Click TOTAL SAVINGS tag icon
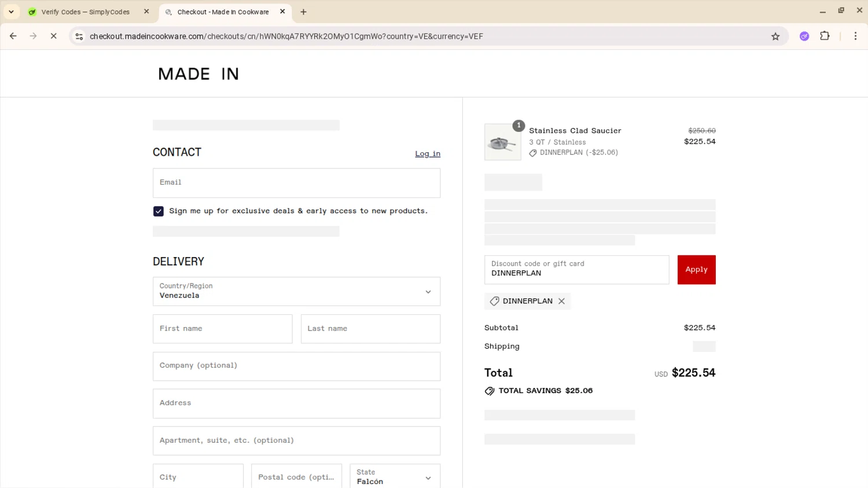 (490, 391)
